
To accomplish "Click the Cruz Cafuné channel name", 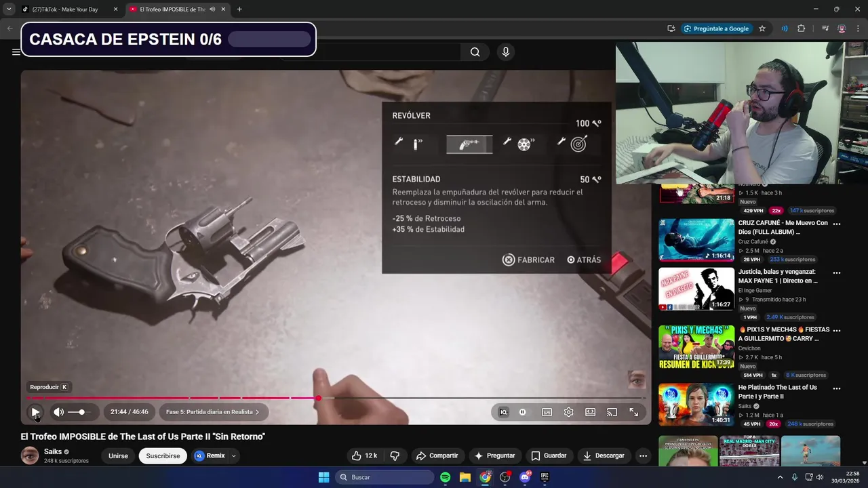I will [x=753, y=241].
